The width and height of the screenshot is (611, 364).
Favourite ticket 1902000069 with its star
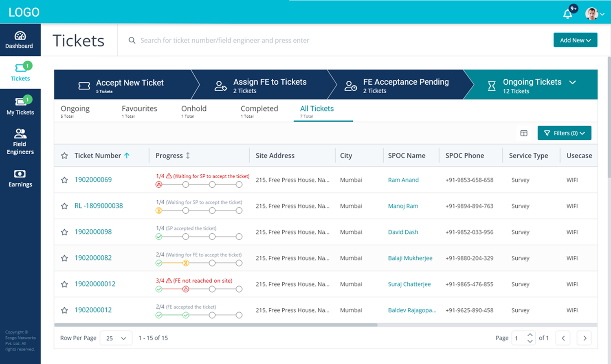pos(64,180)
